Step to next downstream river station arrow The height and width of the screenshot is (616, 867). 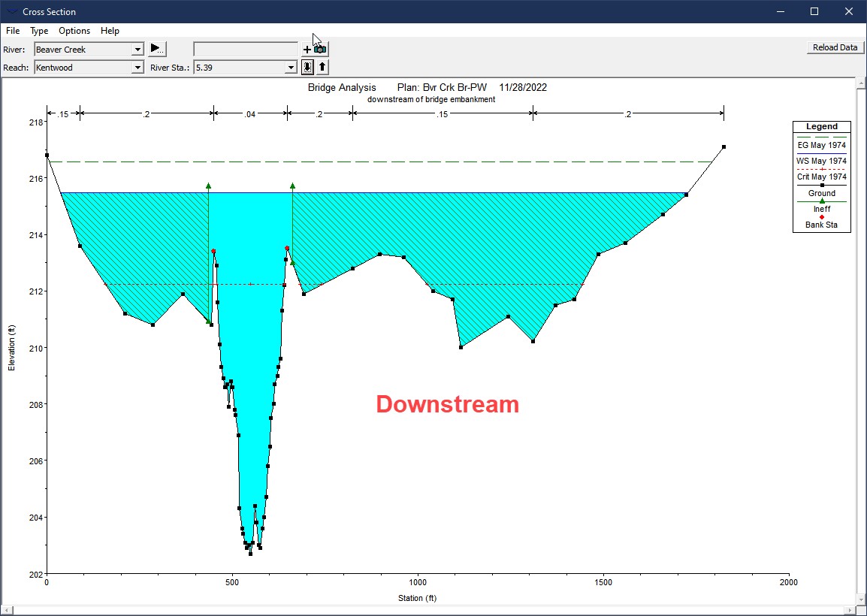(x=307, y=67)
